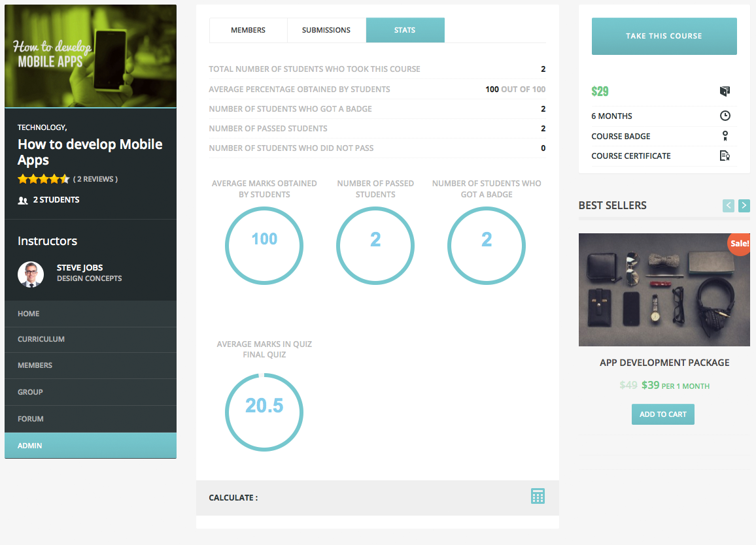Click the course certificate icon

point(725,156)
